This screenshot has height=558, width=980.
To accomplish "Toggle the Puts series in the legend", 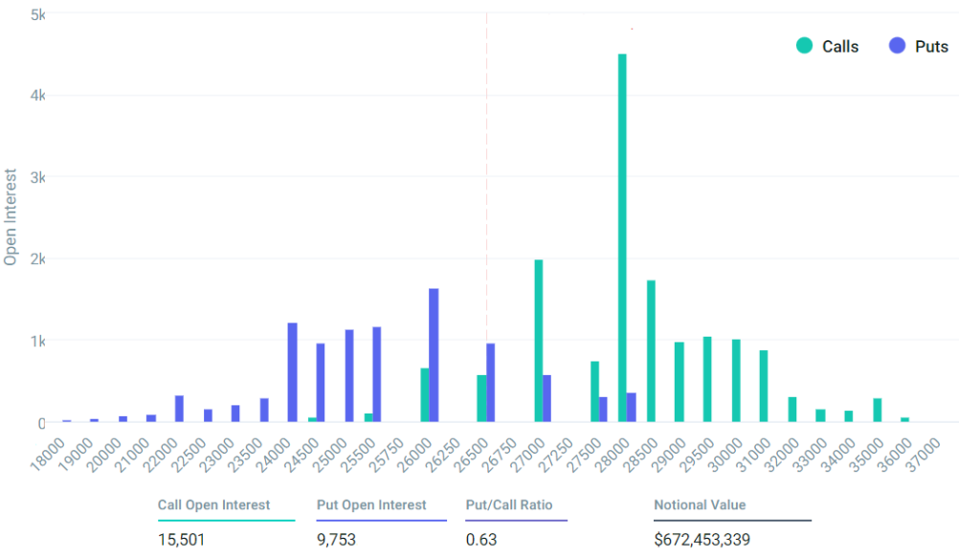I will pyautogui.click(x=930, y=46).
